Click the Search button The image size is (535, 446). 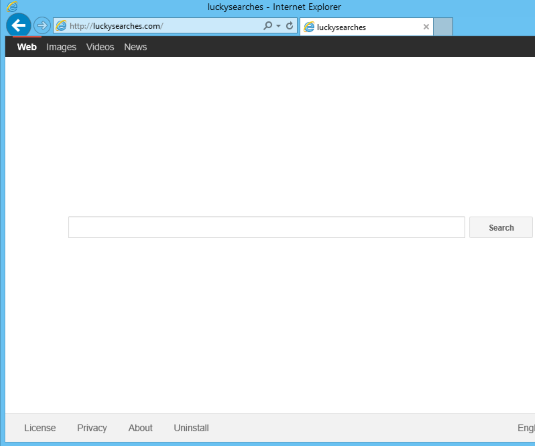[x=501, y=227]
